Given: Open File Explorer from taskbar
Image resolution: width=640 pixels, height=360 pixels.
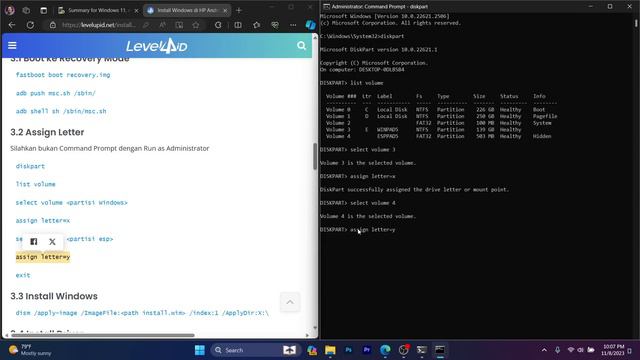Looking at the screenshot, I should pos(330,350).
